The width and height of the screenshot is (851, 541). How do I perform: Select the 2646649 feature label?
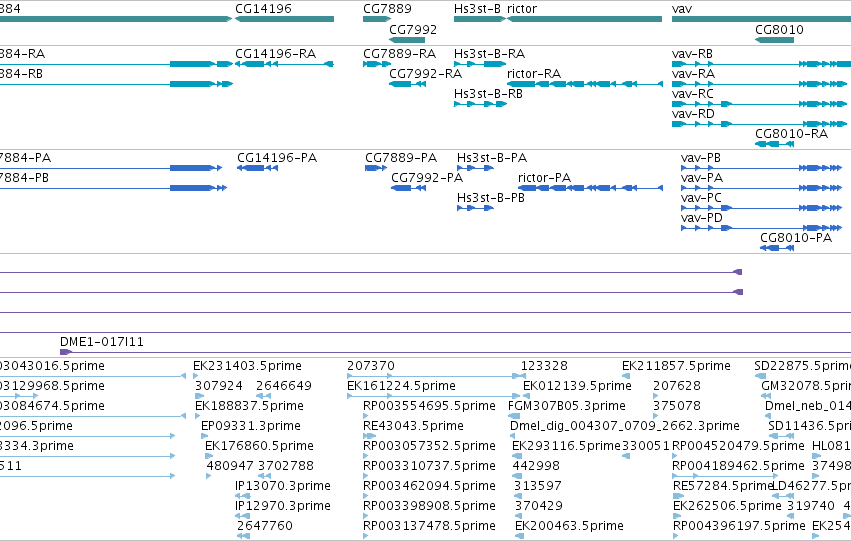pyautogui.click(x=284, y=386)
